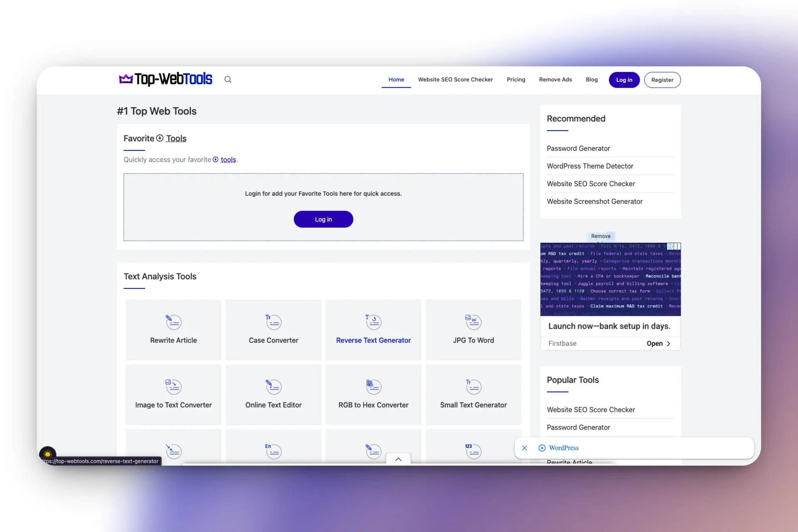Click the tool icon with 'En' label
This screenshot has height=532, width=798.
coord(273,451)
